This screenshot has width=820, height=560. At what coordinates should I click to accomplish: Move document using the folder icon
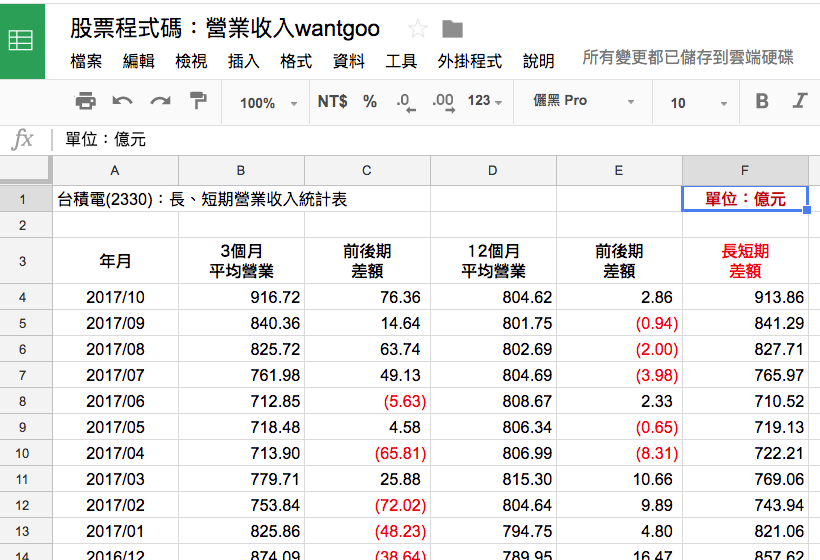coord(452,29)
